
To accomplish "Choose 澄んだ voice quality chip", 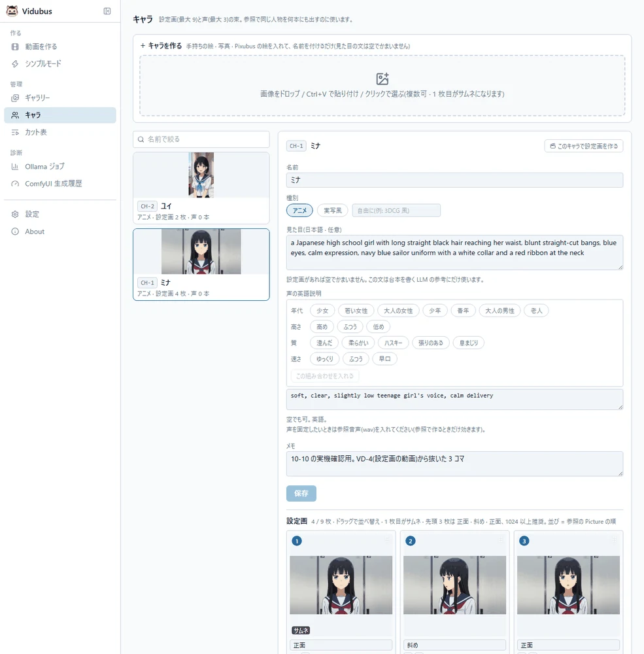I will click(x=324, y=343).
